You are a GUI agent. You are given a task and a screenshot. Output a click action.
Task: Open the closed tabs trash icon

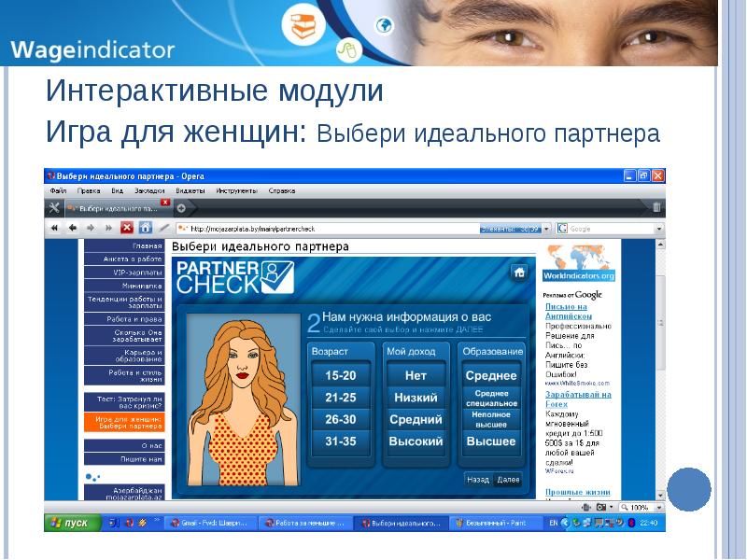point(656,208)
